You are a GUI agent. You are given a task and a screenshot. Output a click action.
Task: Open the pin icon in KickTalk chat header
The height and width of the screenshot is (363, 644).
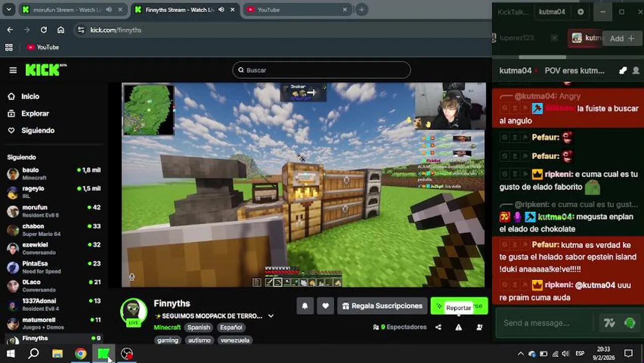coord(623,71)
